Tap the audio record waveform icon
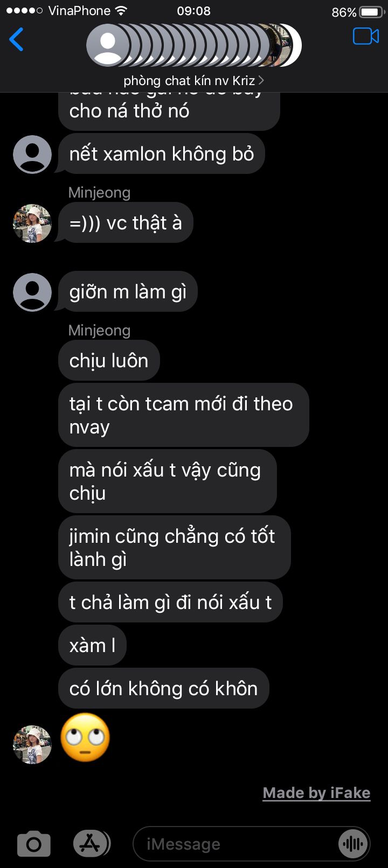 pos(354,844)
